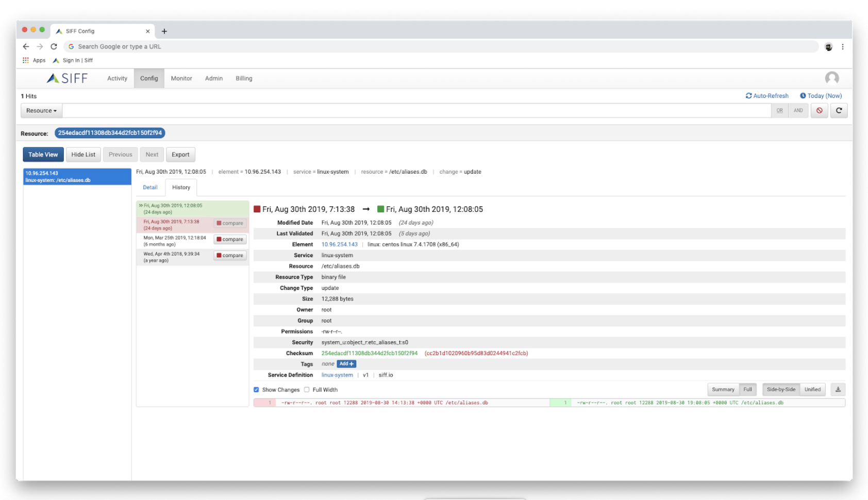This screenshot has width=868, height=500.
Task: Click the 12,288 bytes size value
Action: pyautogui.click(x=337, y=299)
